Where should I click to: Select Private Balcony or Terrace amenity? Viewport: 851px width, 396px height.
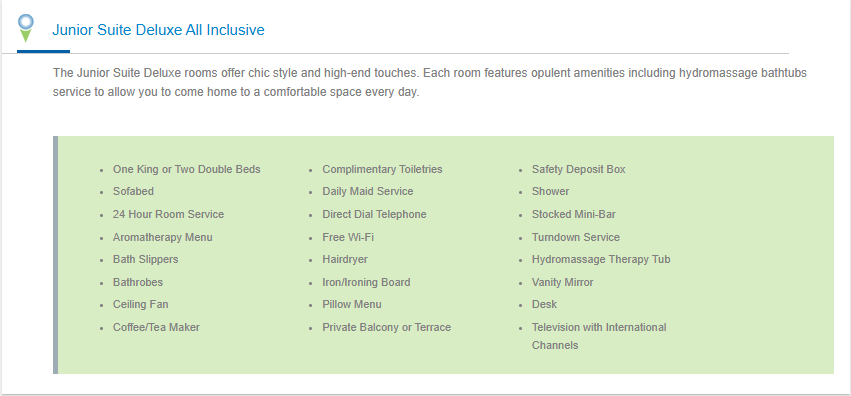386,327
